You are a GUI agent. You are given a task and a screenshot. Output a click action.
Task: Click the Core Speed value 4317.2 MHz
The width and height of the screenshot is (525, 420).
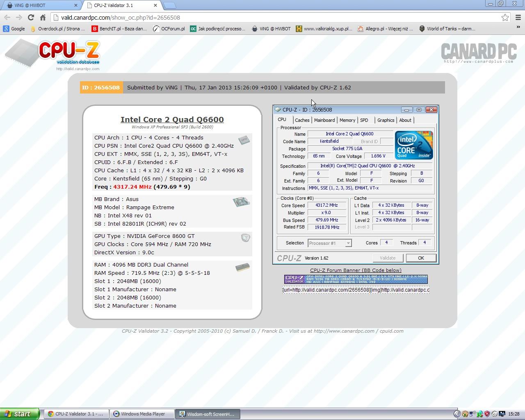tap(327, 205)
